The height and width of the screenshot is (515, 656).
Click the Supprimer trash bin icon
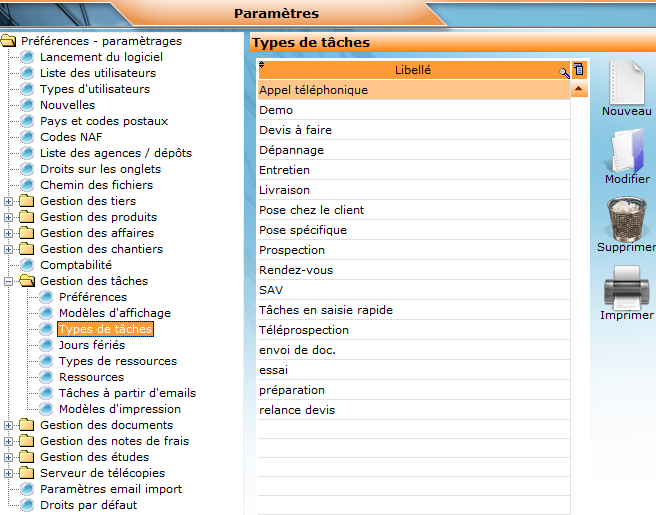626,219
